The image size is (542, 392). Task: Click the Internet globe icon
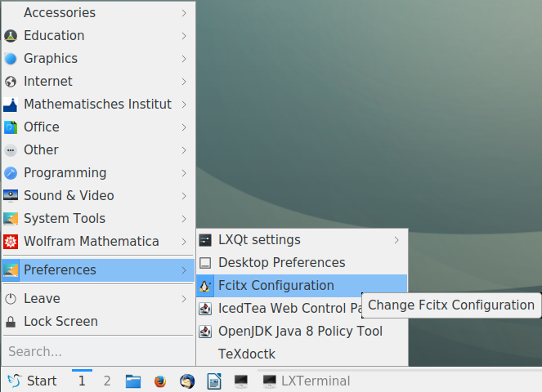pos(11,82)
